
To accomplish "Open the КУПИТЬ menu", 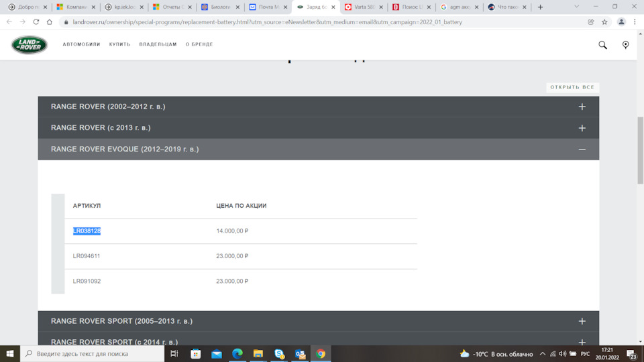I will [x=119, y=44].
